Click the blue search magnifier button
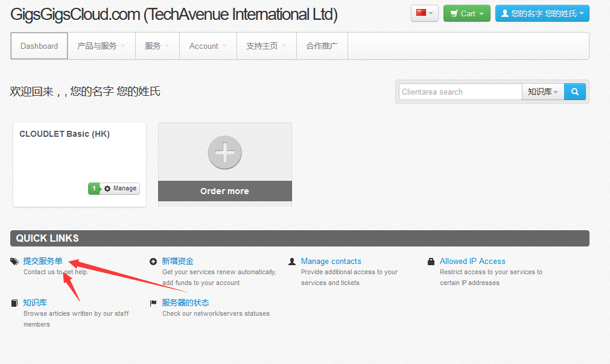Image resolution: width=610 pixels, height=364 pixels. pos(575,92)
